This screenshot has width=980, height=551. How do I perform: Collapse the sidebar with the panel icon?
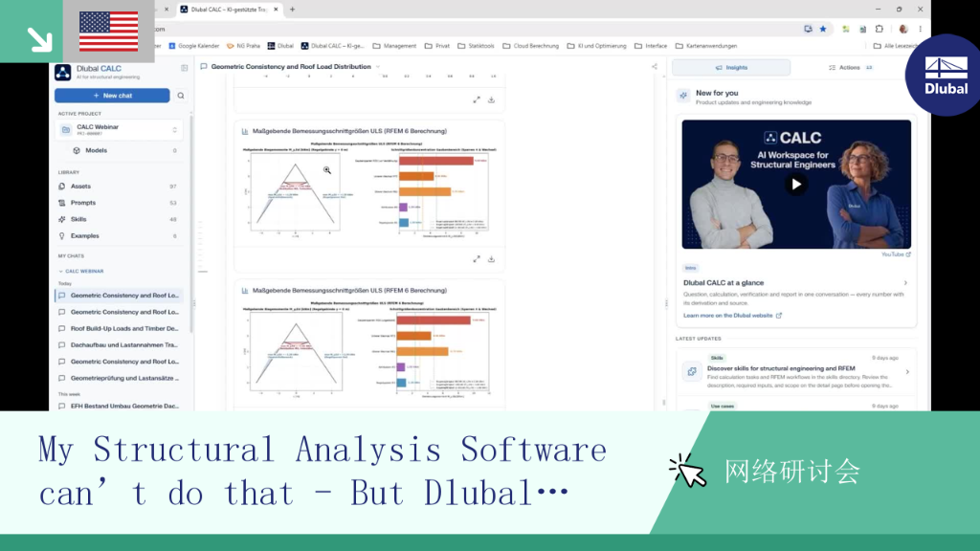185,68
